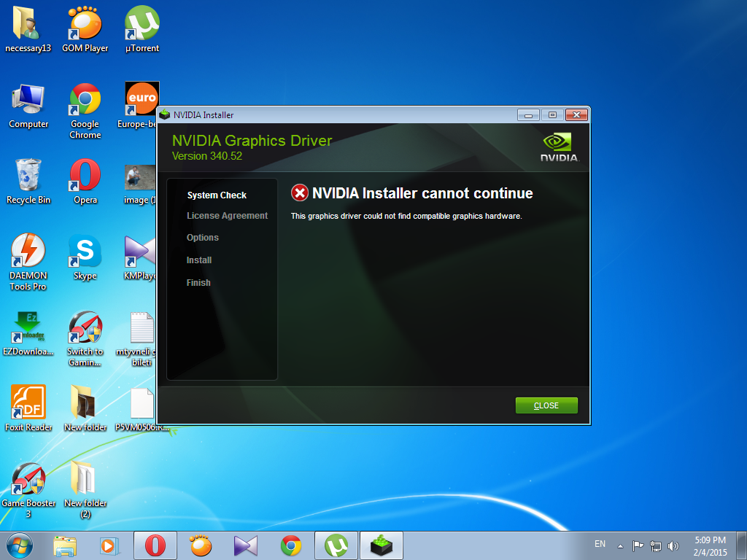Image resolution: width=747 pixels, height=560 pixels.
Task: Select Install step in installer sidebar
Action: [199, 260]
